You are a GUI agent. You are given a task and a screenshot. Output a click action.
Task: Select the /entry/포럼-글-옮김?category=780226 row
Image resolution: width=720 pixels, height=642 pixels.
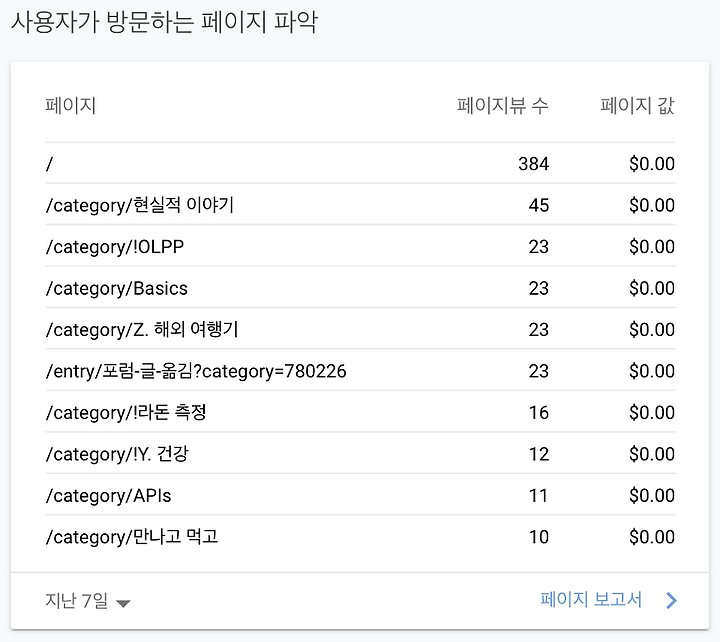click(x=360, y=371)
